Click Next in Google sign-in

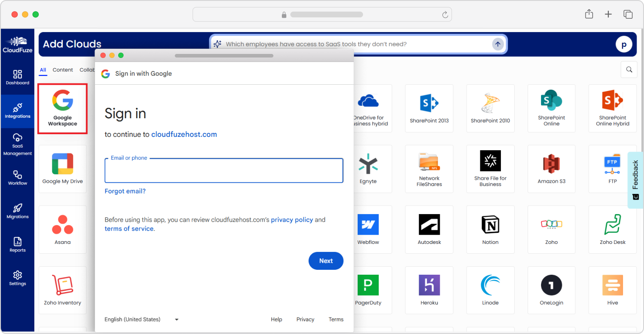326,261
